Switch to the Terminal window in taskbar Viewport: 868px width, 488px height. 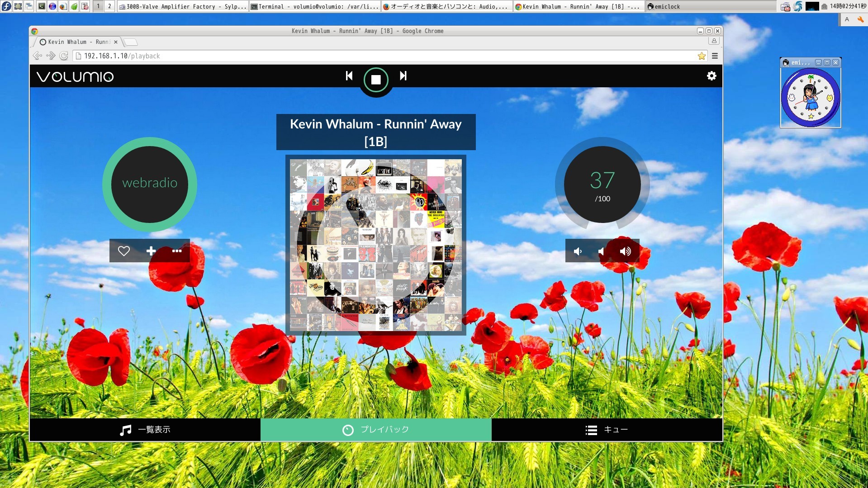coord(315,6)
